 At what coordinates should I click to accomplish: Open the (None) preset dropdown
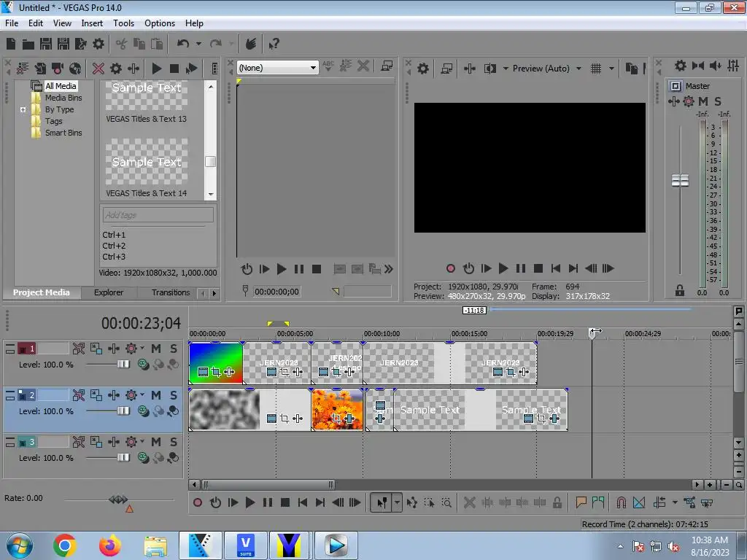click(277, 68)
